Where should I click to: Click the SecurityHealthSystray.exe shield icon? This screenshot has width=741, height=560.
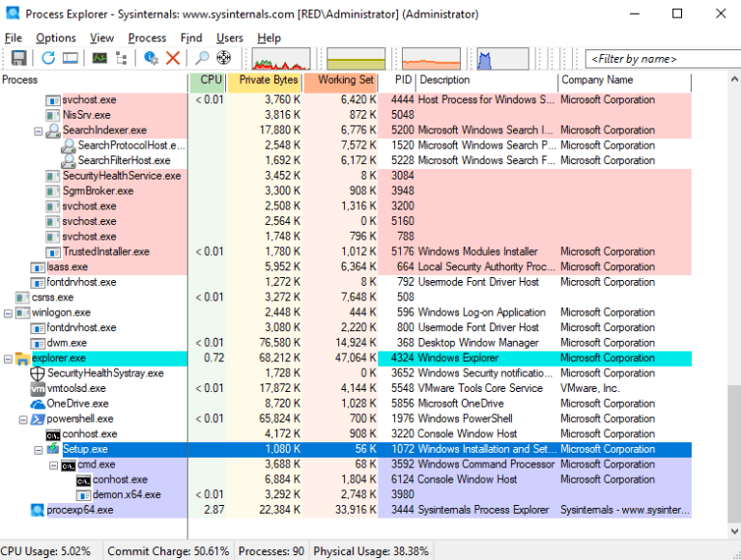coord(38,374)
